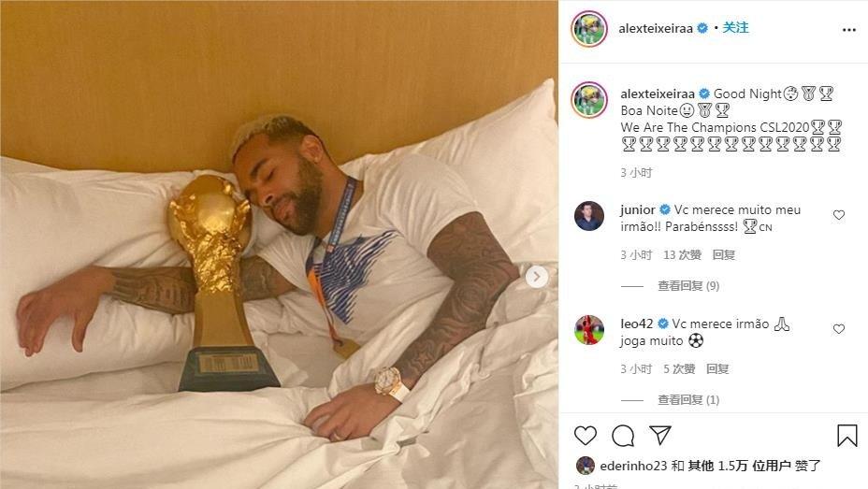The image size is (868, 489).
Task: Share post via paper plane icon
Action: 660,436
